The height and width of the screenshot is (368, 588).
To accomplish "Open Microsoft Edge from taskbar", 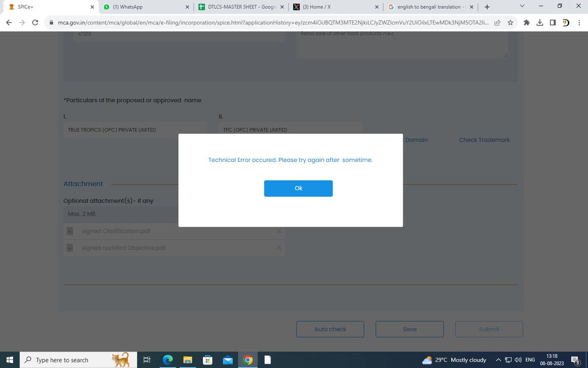I will 168,360.
